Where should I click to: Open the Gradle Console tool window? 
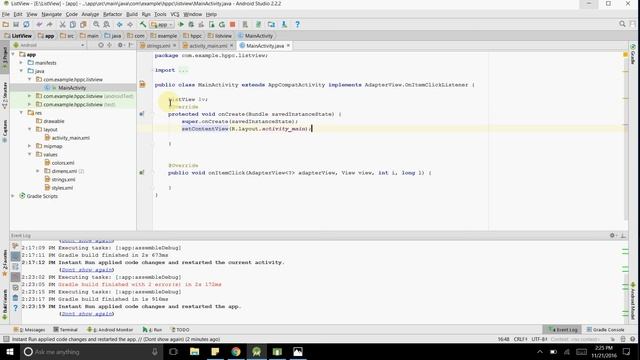point(606,329)
